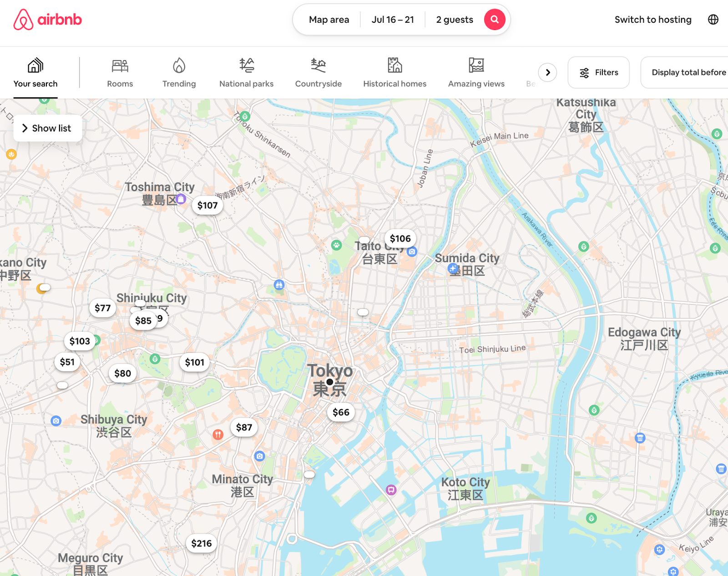
Task: Select the Your search house icon
Action: [x=35, y=66]
